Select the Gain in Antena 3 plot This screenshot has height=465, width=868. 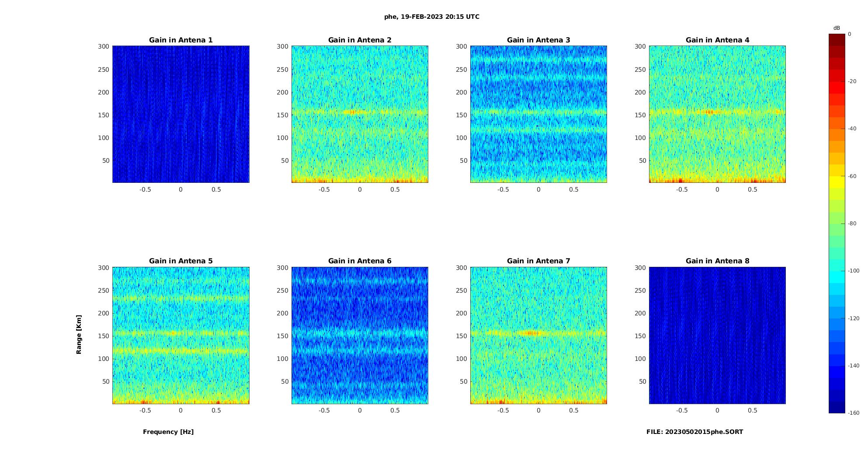pyautogui.click(x=538, y=114)
